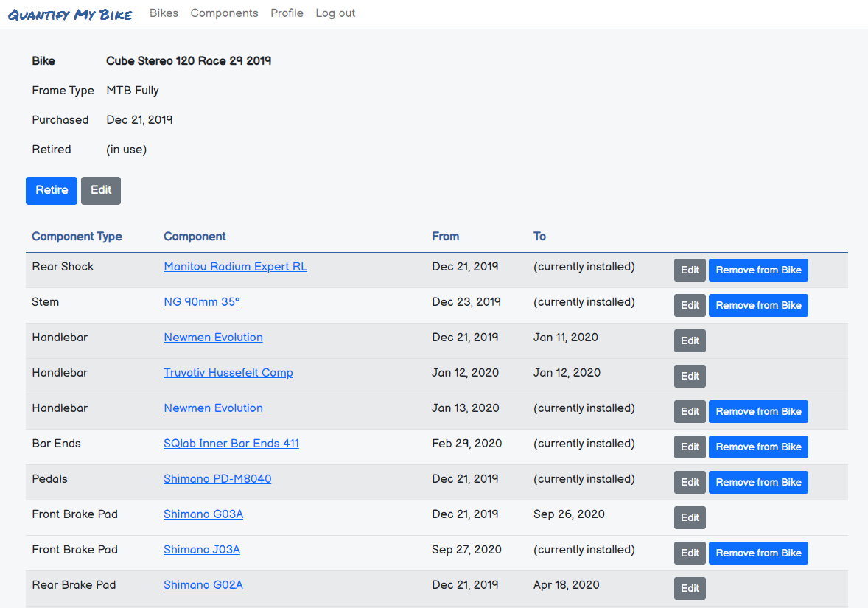This screenshot has width=868, height=608.
Task: Edit the Handlebar row ending Jan 11, 2020
Action: click(690, 341)
